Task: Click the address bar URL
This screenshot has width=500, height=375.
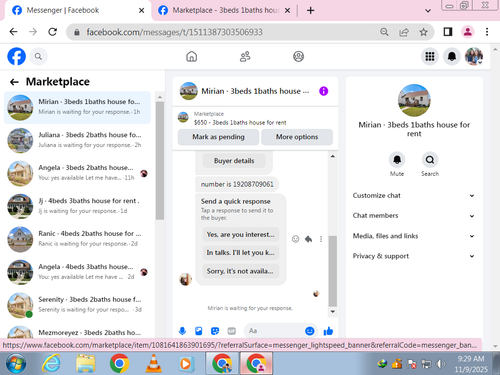Action: pos(174,32)
